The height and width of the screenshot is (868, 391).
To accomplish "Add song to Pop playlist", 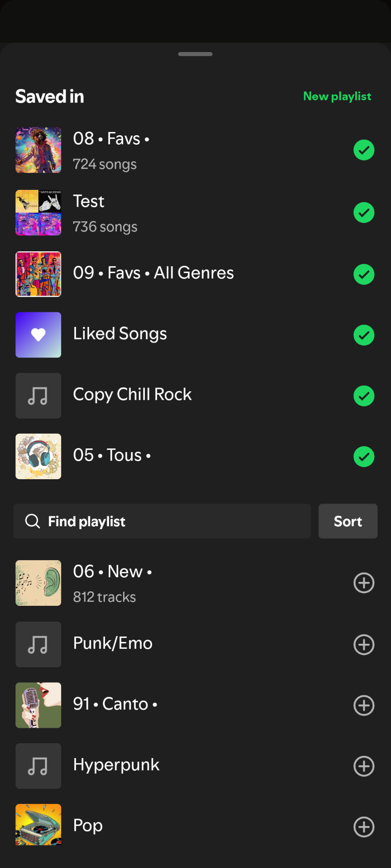I will [x=364, y=827].
